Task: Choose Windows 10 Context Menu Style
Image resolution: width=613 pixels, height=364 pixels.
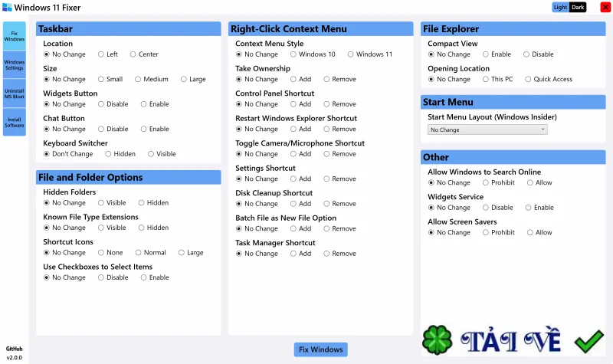Action: 313,54
